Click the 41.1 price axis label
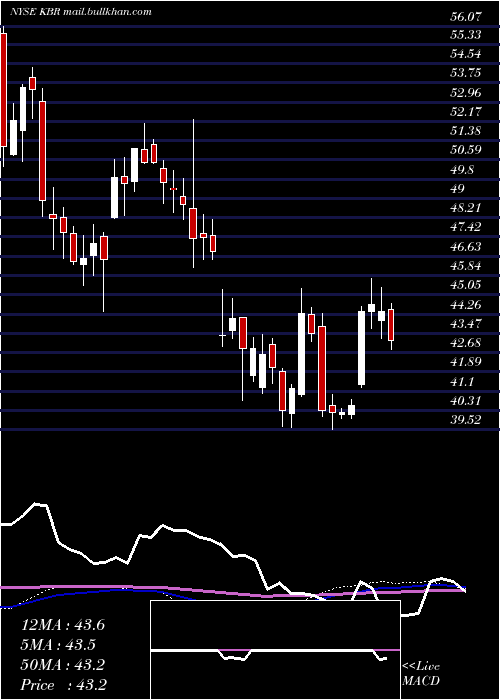This screenshot has height=700, width=500. pos(462,381)
